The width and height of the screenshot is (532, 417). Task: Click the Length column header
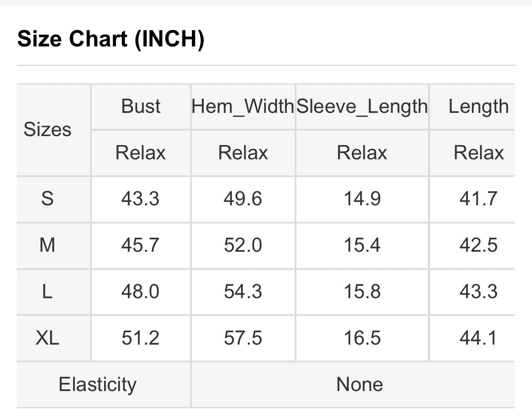point(478,107)
